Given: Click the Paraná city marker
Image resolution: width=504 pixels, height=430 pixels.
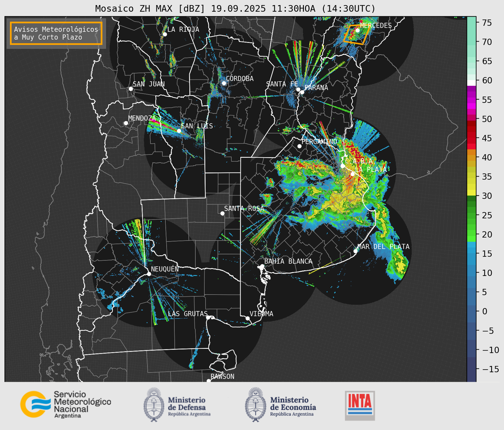Looking at the screenshot, I should click(302, 92).
